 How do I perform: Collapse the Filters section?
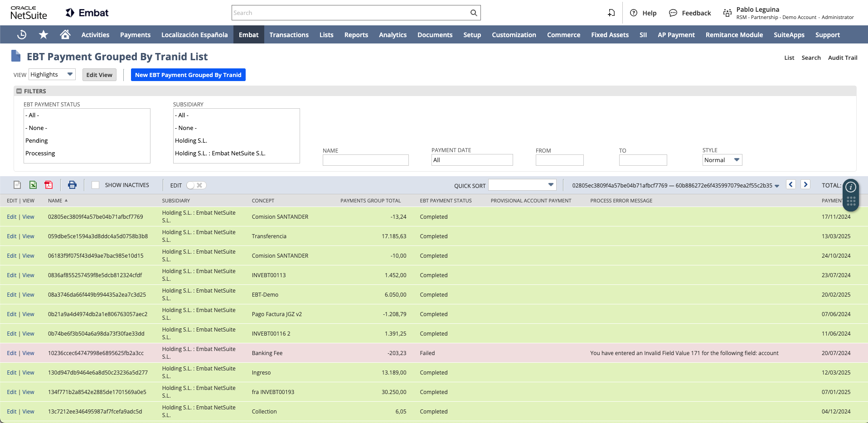(19, 91)
